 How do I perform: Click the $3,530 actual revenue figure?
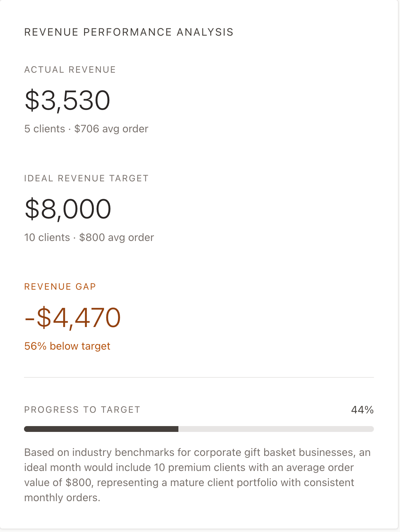click(x=67, y=100)
